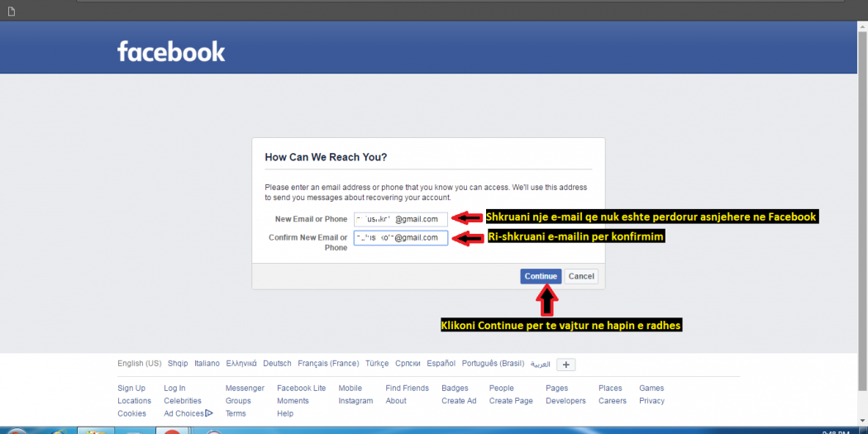Open the Cookies footer link
The image size is (868, 434).
point(131,413)
